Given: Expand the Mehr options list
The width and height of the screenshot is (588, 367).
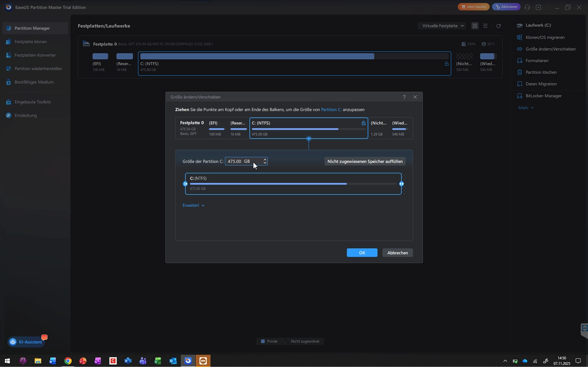Looking at the screenshot, I should [526, 108].
